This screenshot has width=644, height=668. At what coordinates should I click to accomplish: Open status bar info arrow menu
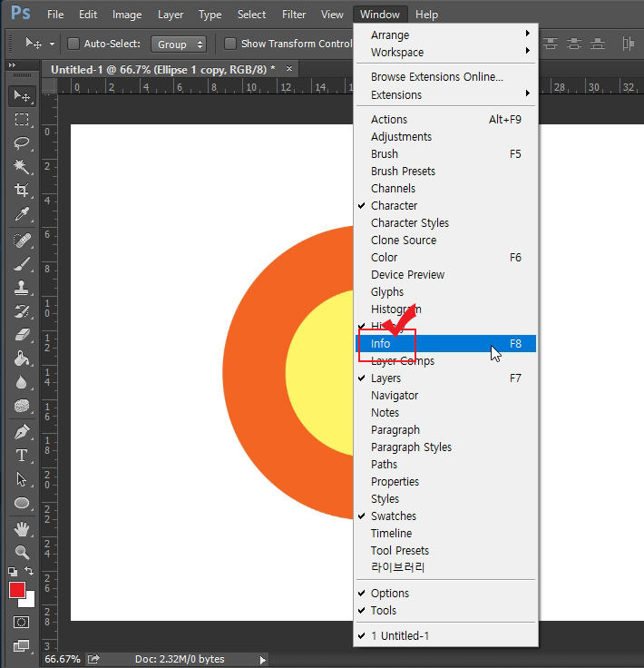pyautogui.click(x=263, y=660)
